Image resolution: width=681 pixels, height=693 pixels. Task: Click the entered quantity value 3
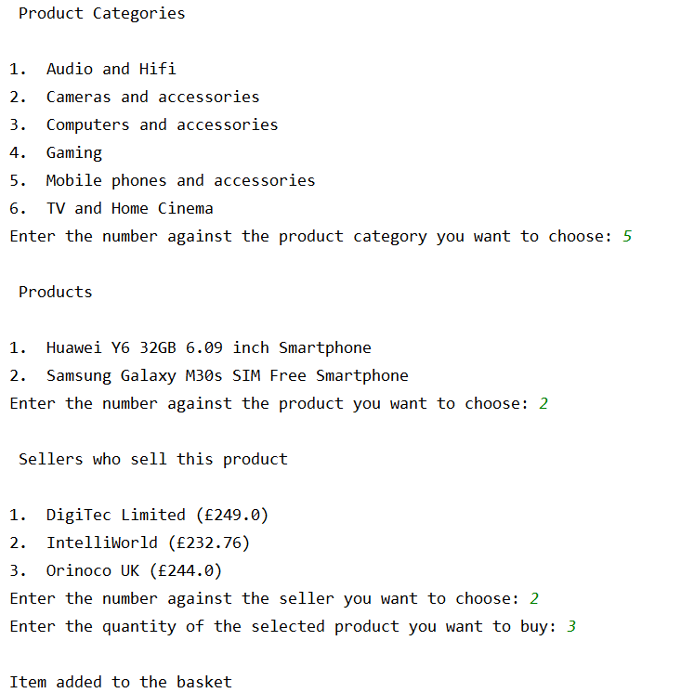coord(571,627)
